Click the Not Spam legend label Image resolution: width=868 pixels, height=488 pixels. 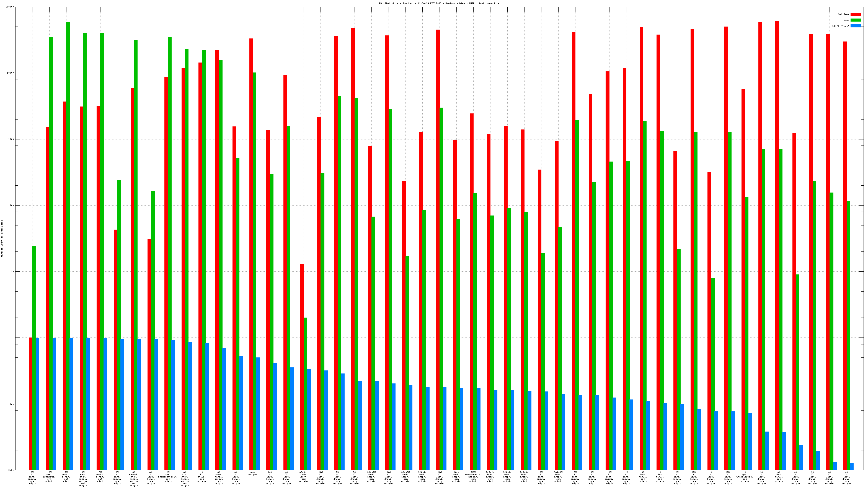coord(843,14)
